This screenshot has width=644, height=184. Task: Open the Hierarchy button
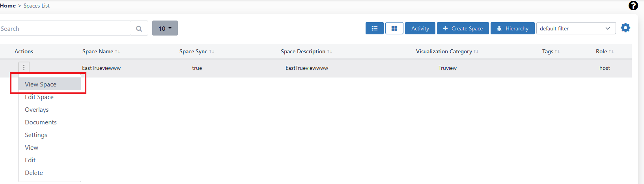(x=513, y=28)
